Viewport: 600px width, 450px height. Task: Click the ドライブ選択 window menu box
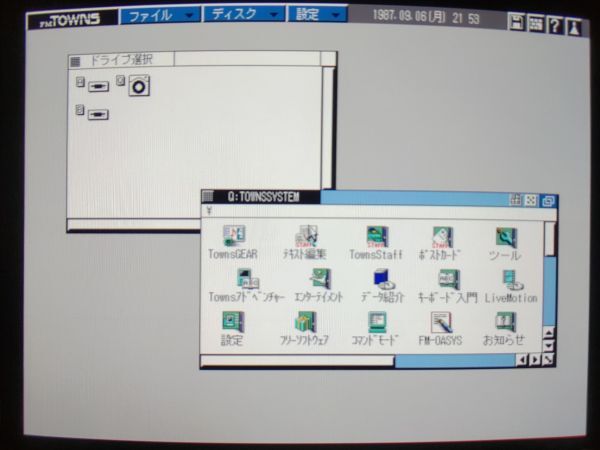coord(75,61)
